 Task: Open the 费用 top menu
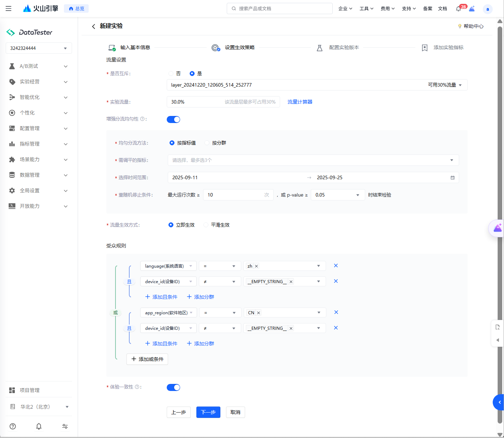click(387, 8)
